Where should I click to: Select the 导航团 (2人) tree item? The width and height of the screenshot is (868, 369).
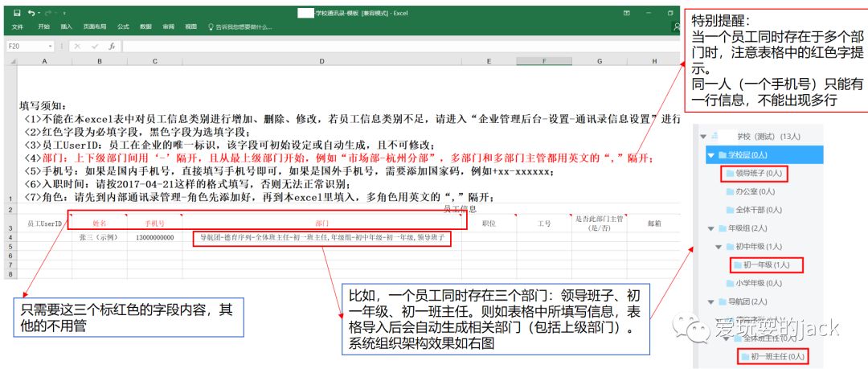[x=743, y=301]
